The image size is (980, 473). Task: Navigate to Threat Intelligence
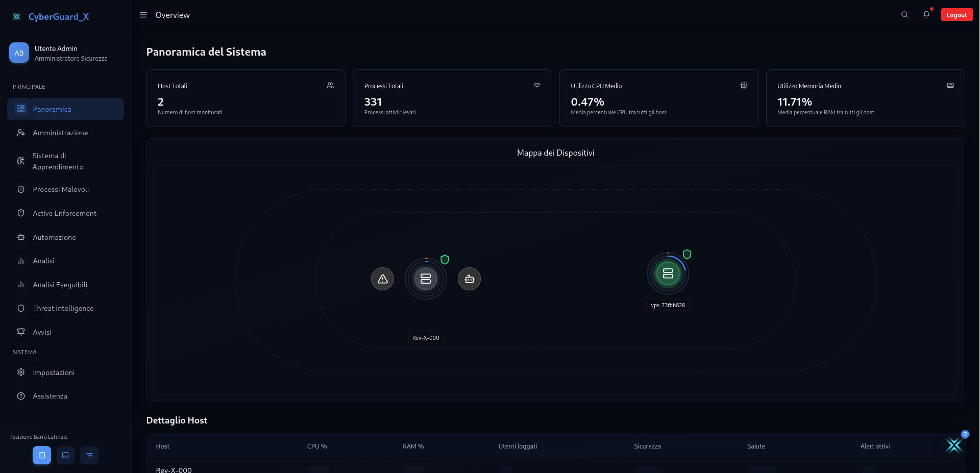pos(63,308)
